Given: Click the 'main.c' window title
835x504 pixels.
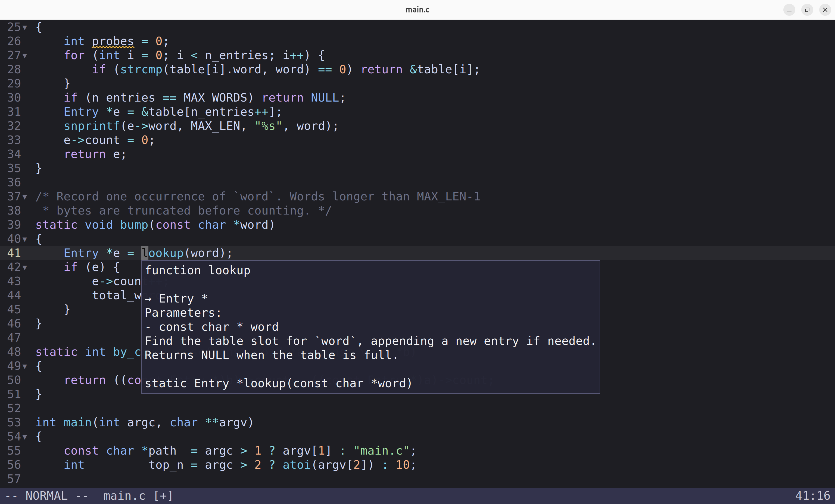Looking at the screenshot, I should (417, 10).
